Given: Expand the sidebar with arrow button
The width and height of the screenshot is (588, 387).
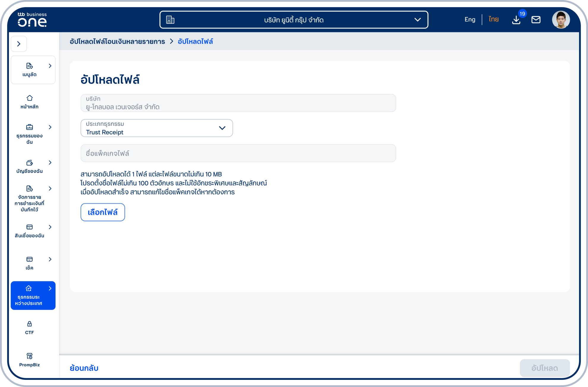Looking at the screenshot, I should (19, 44).
